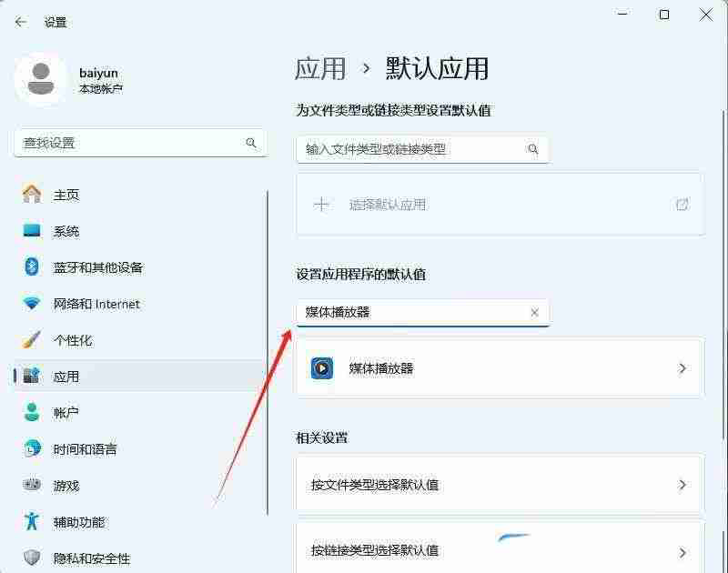Click the 应用 apps icon
Screen dimensions: 728x573
tap(32, 376)
